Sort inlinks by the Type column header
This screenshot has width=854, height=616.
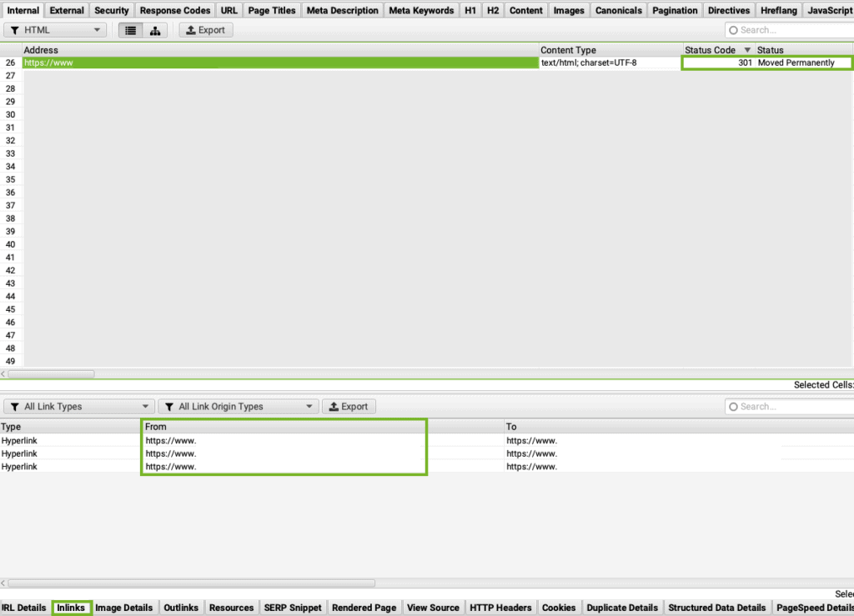pos(70,427)
